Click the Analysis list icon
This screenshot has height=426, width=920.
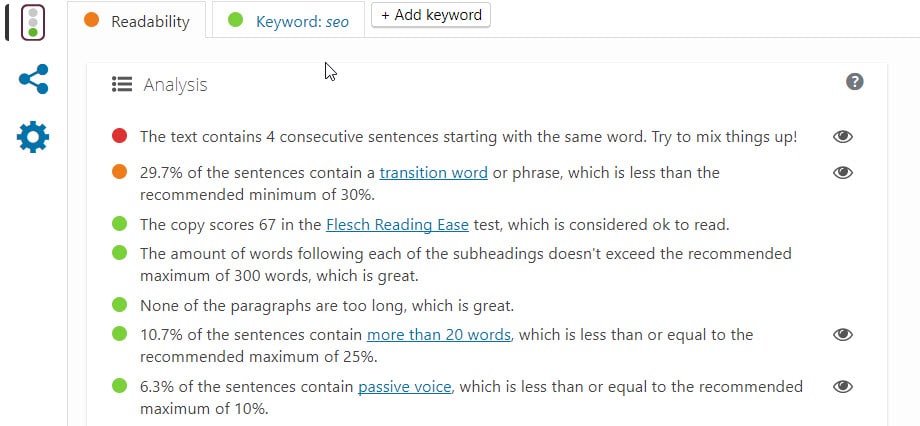122,85
